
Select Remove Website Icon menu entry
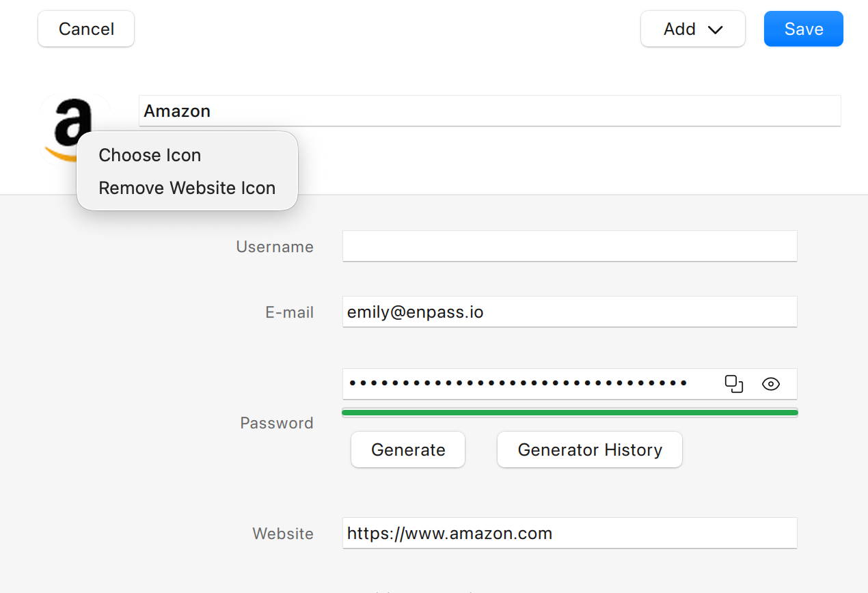coord(187,188)
